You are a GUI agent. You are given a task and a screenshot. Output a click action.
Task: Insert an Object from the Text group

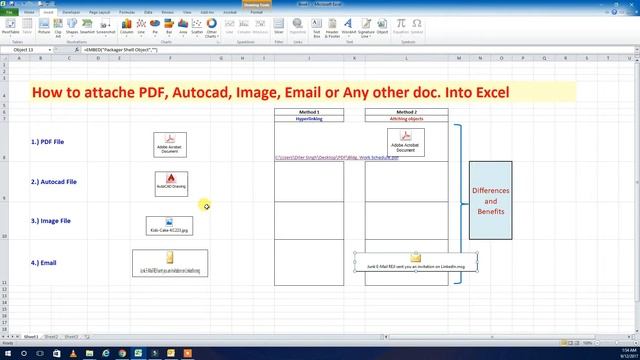pyautogui.click(x=382, y=26)
